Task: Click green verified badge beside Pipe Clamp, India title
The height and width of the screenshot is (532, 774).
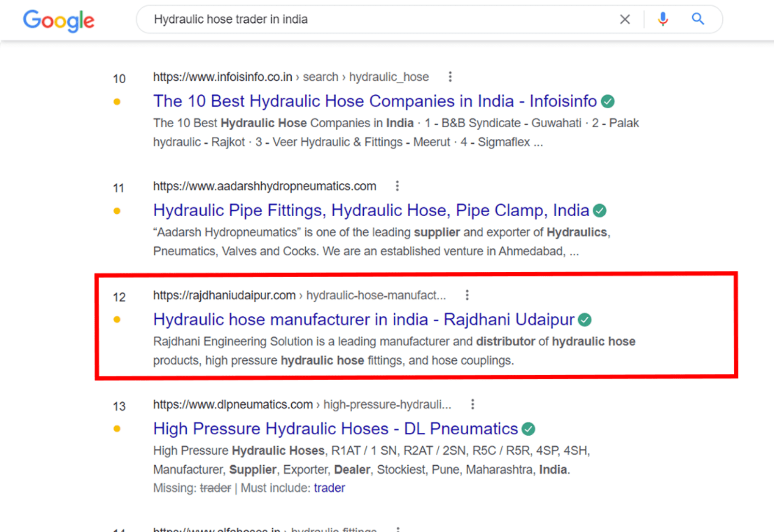Action: click(x=600, y=211)
